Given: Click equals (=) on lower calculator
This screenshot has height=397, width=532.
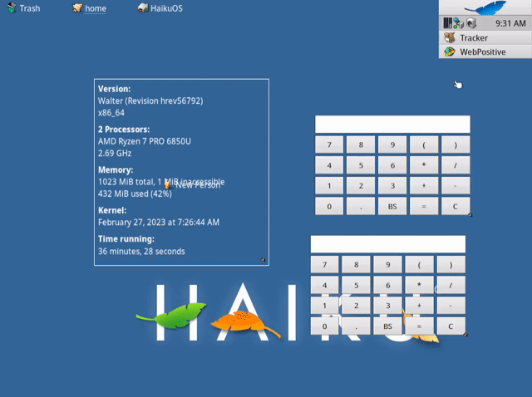Looking at the screenshot, I should (419, 326).
